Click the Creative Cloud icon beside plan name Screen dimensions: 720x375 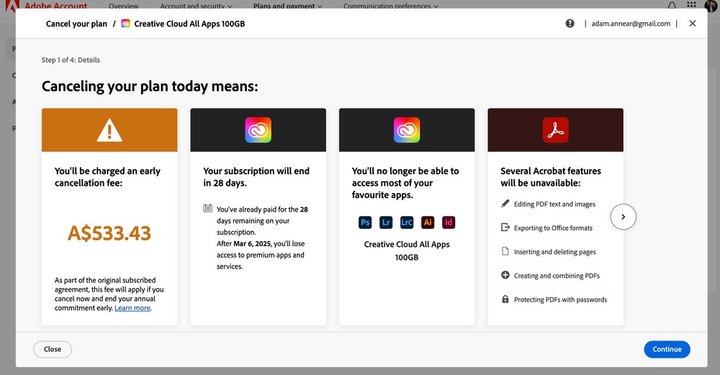click(125, 23)
